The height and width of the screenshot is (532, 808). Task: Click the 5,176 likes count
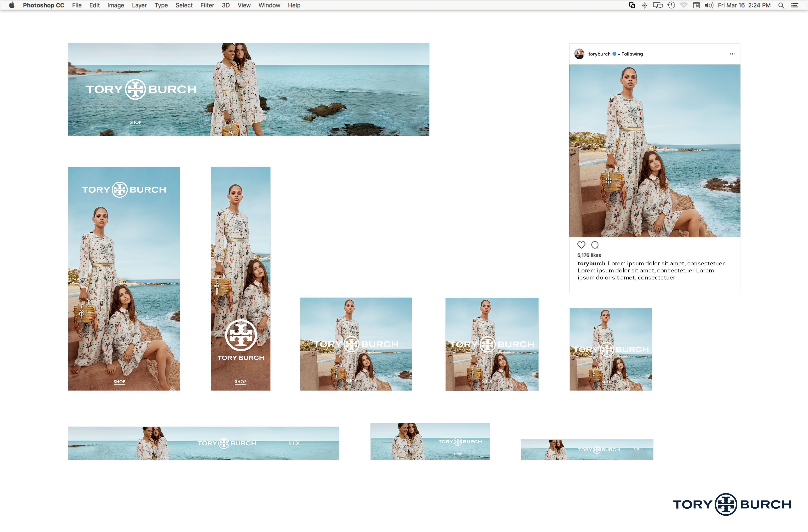(x=589, y=255)
